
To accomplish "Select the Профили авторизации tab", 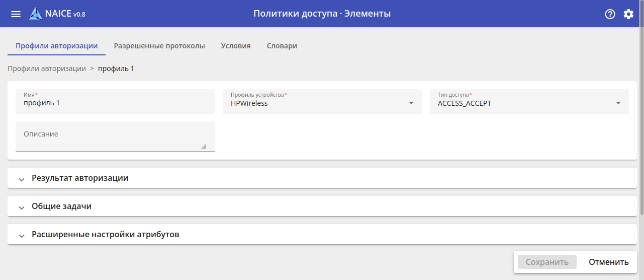I will coord(56,46).
